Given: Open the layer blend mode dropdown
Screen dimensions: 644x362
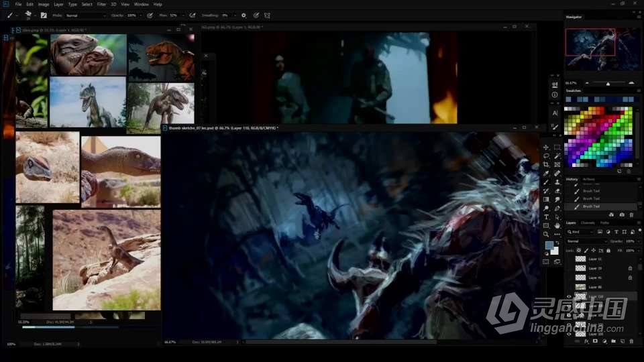Looking at the screenshot, I should [586, 241].
